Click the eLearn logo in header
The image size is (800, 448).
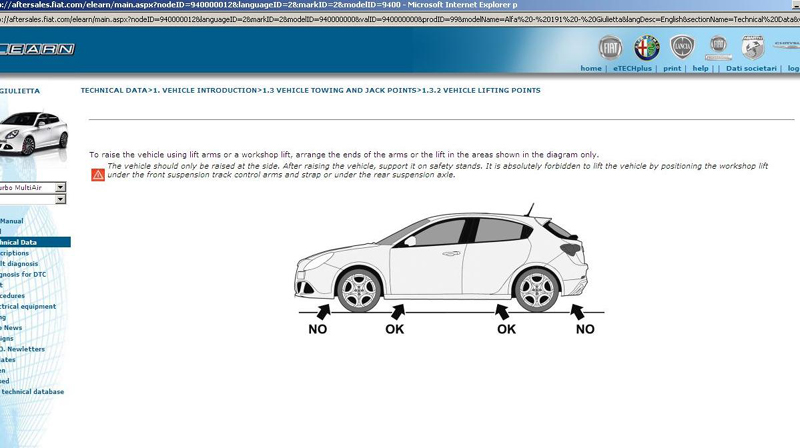click(x=37, y=49)
